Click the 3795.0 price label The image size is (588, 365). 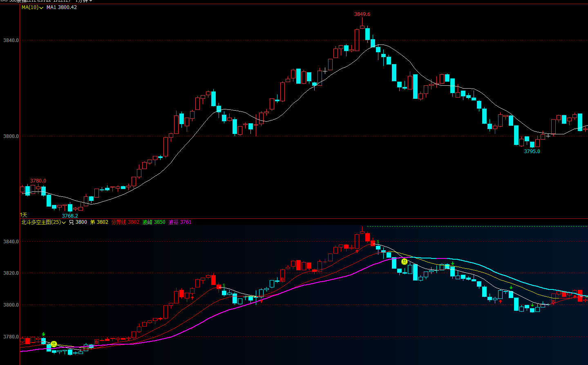pyautogui.click(x=532, y=151)
